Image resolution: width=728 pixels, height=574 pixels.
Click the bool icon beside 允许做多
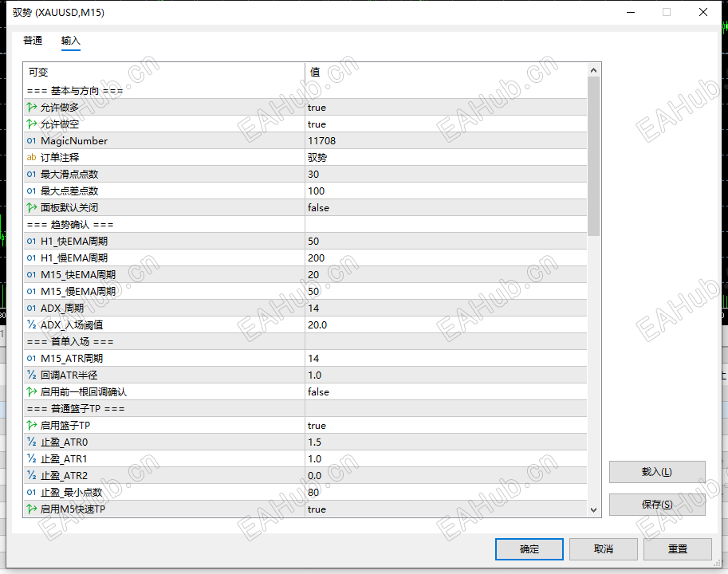pos(32,107)
